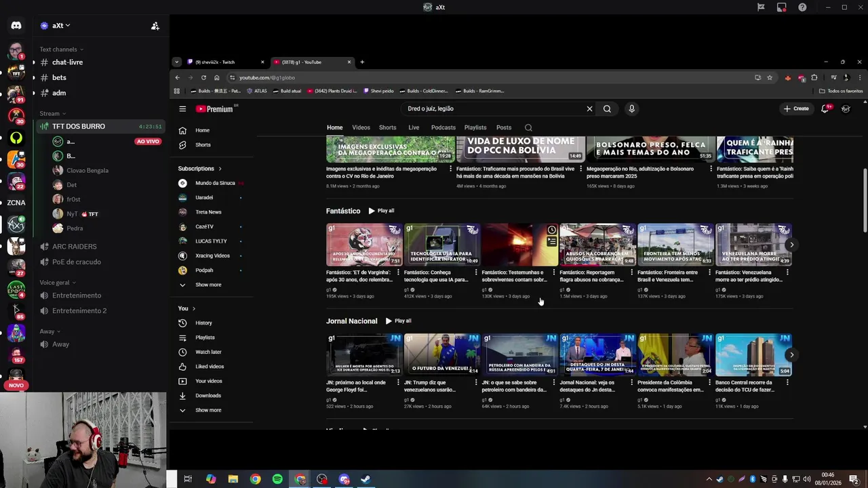This screenshot has width=868, height=488.
Task: Clear the YouTube search box text
Action: point(589,108)
